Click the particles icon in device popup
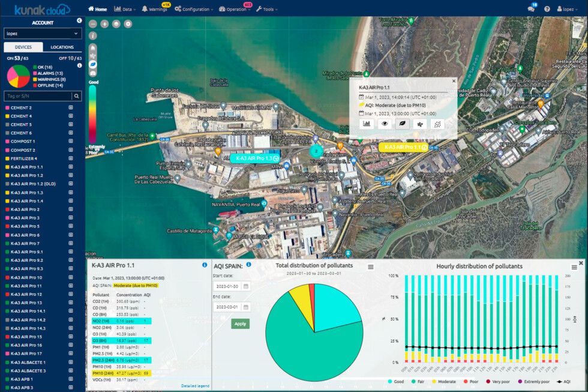 point(438,124)
